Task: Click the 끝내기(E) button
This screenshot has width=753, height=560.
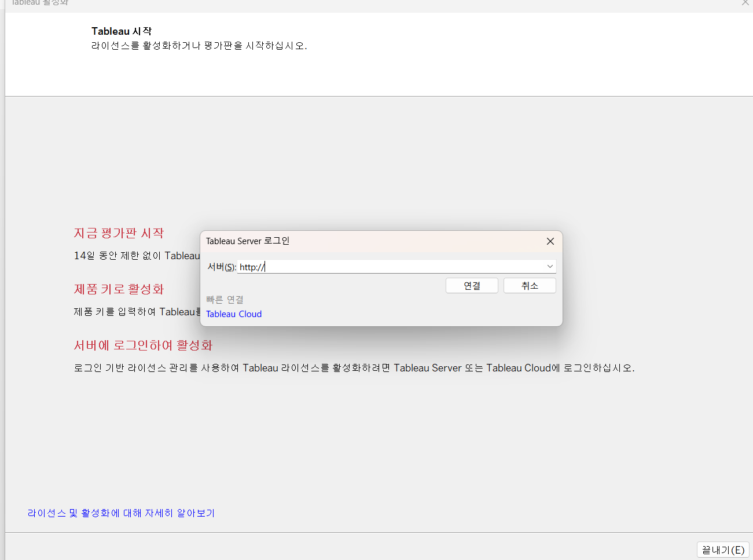Action: coord(723,550)
